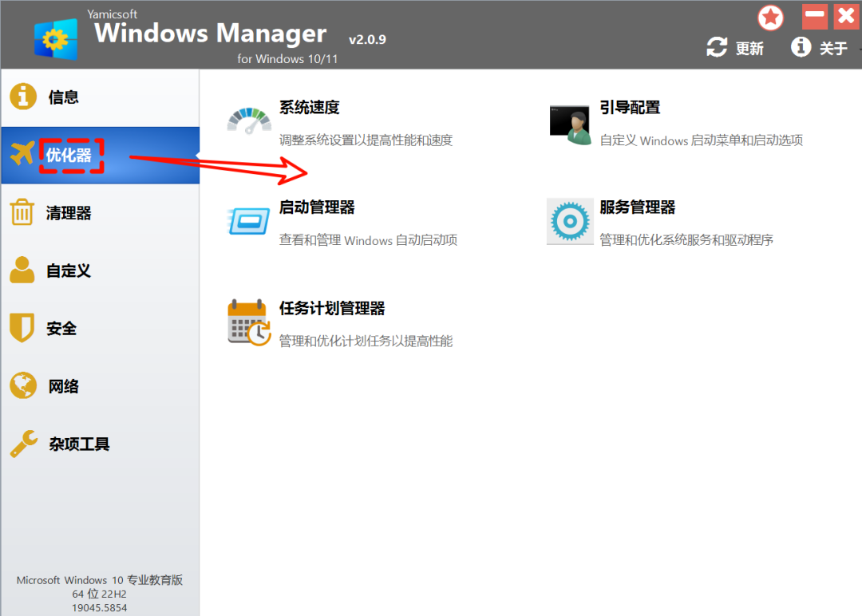Click the build number 19045.5854
This screenshot has height=616, width=862.
pyautogui.click(x=99, y=608)
